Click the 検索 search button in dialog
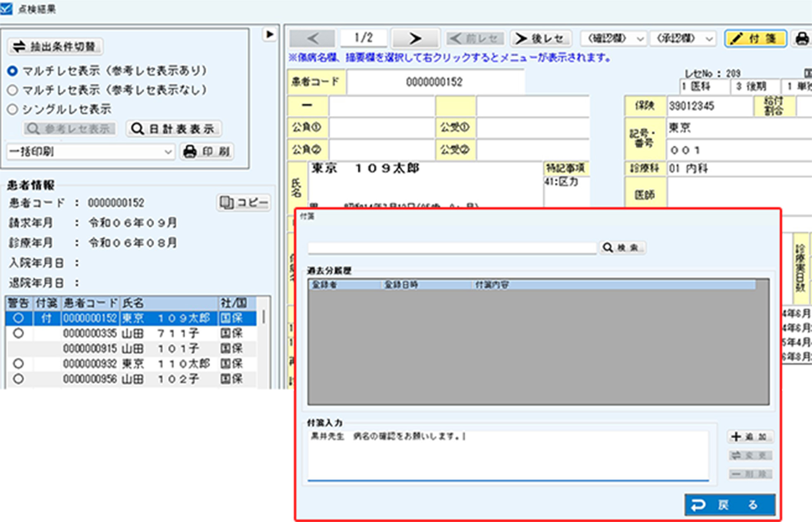 (x=622, y=248)
